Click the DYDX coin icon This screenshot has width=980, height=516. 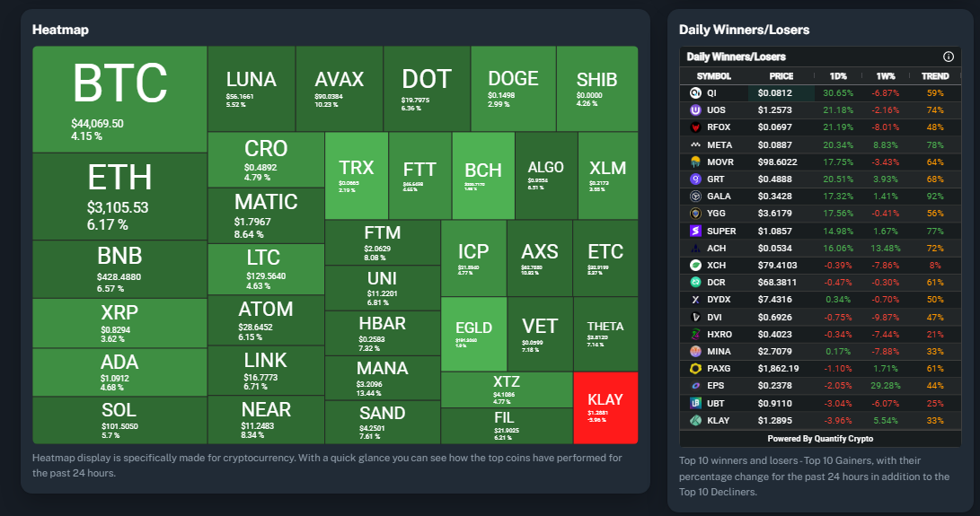coord(695,299)
